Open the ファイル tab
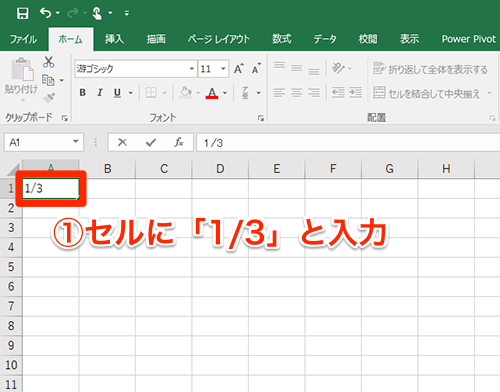Screen dimensions: 500x392 [x=23, y=39]
